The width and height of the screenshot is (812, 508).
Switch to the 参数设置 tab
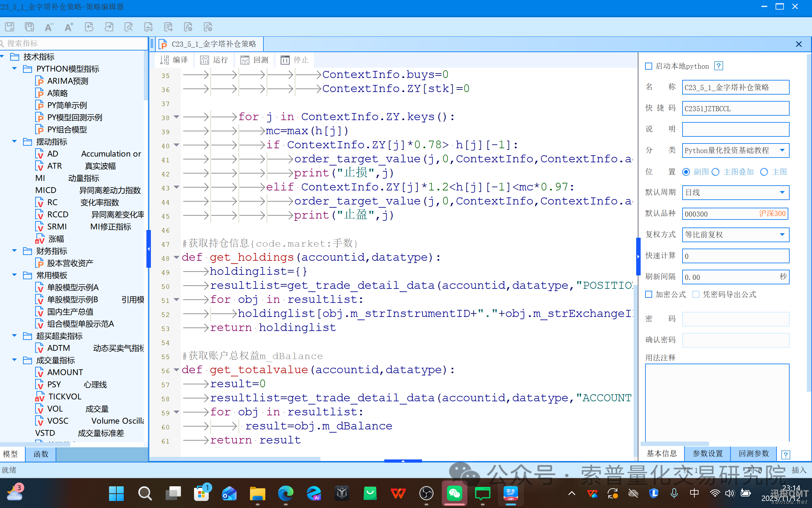(707, 454)
